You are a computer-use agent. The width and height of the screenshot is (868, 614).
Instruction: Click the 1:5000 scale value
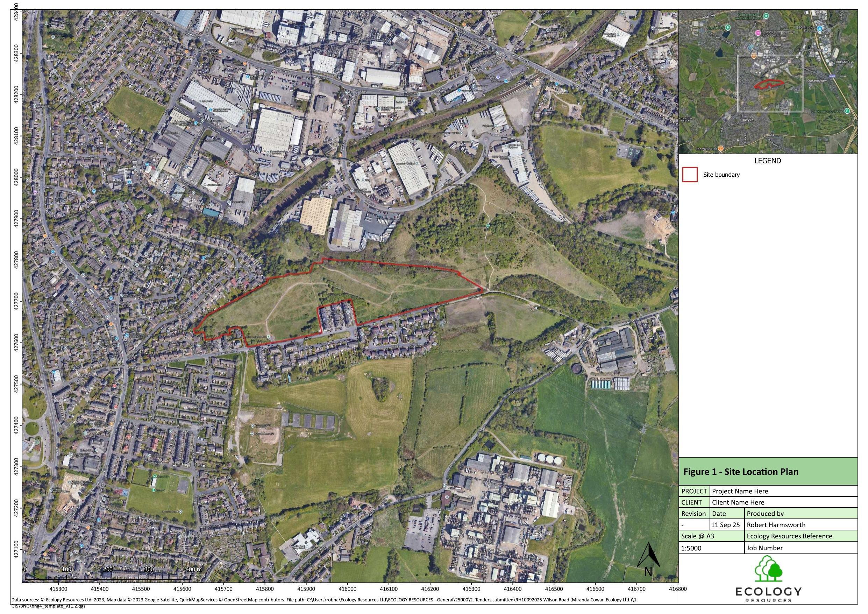pos(691,548)
